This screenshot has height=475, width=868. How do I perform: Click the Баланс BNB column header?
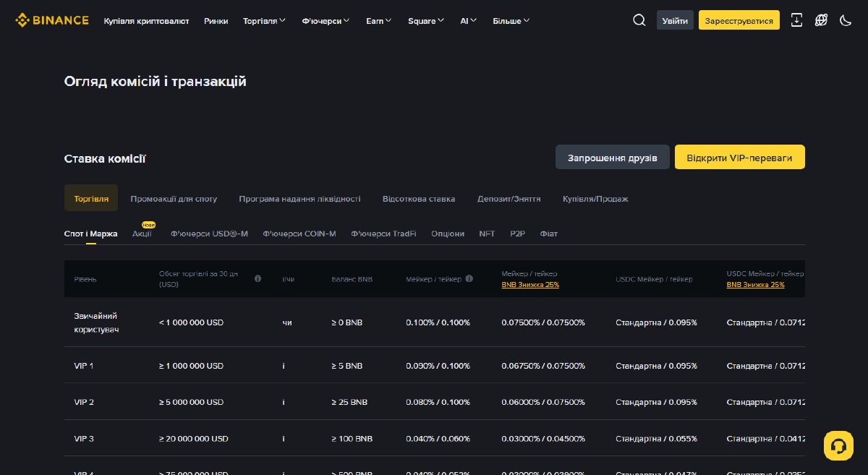[352, 279]
